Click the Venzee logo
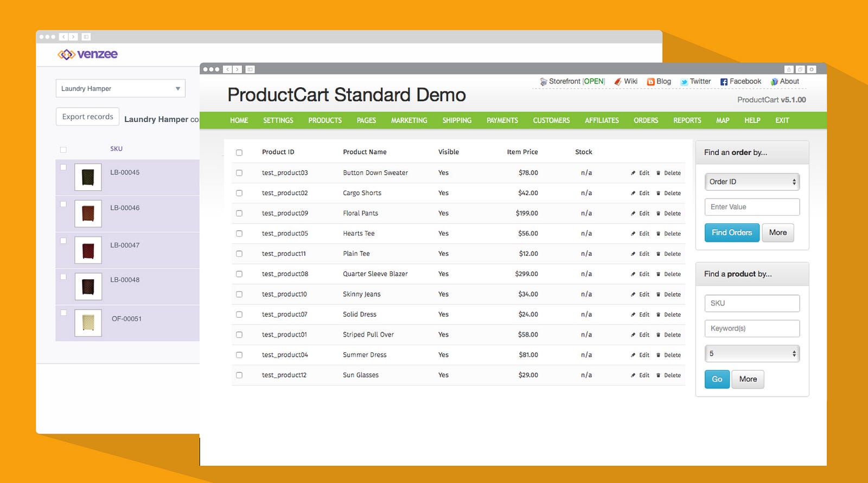Image resolution: width=868 pixels, height=483 pixels. pyautogui.click(x=87, y=54)
